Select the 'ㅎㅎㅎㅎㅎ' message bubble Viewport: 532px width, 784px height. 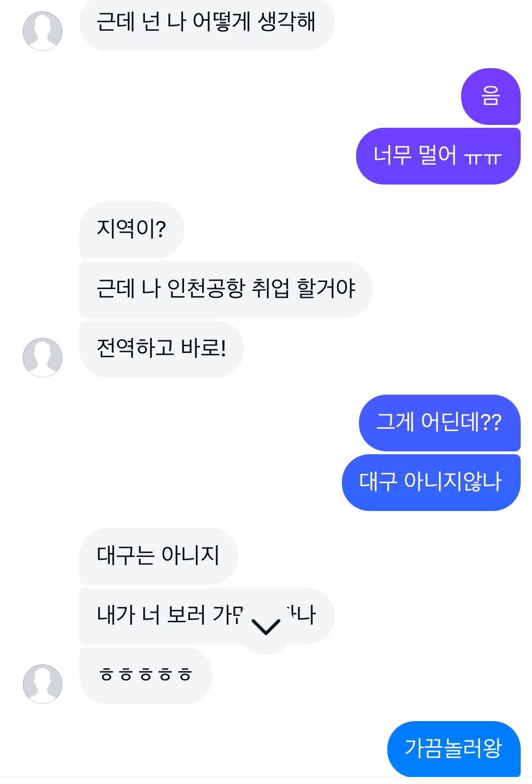146,675
